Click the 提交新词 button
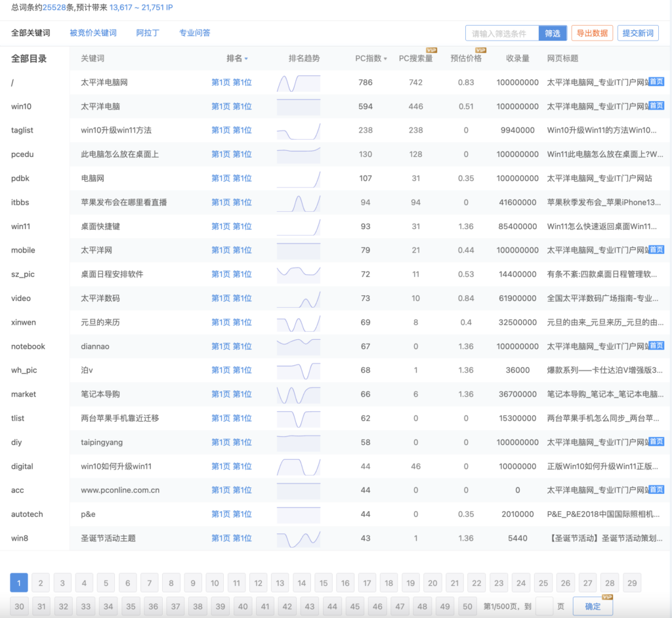The image size is (672, 618). pos(638,33)
